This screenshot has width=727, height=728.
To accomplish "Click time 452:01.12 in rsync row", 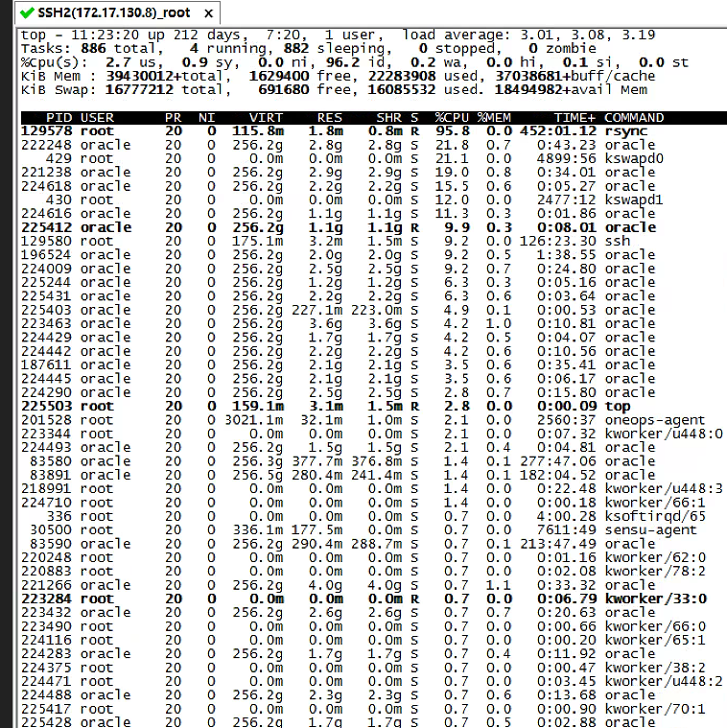I will [x=558, y=131].
